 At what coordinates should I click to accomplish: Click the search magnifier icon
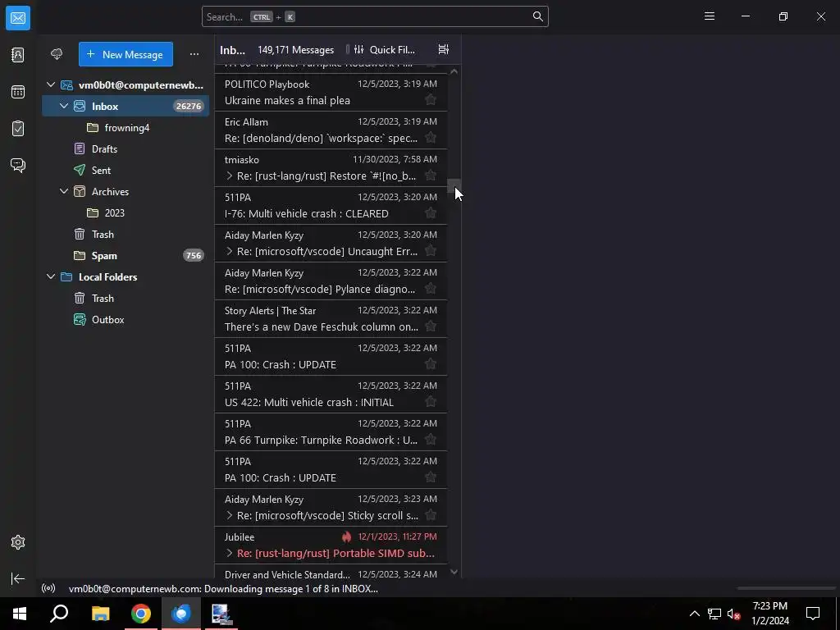pos(538,16)
